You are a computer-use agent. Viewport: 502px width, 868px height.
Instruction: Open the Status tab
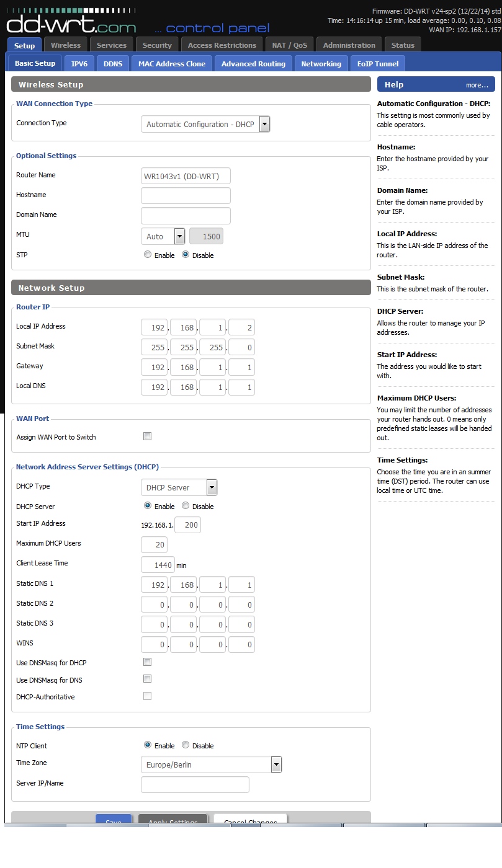pyautogui.click(x=403, y=45)
